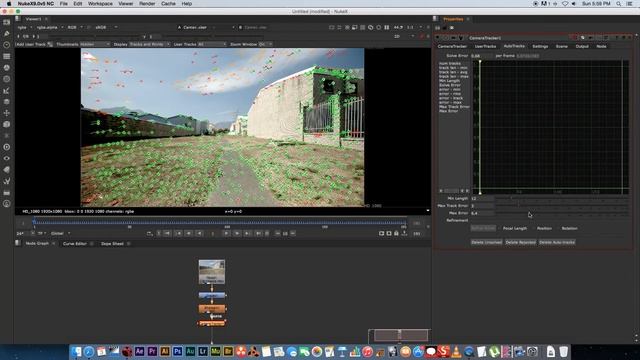
Task: Open the Metadata nodes tag icon
Action: coord(7,170)
